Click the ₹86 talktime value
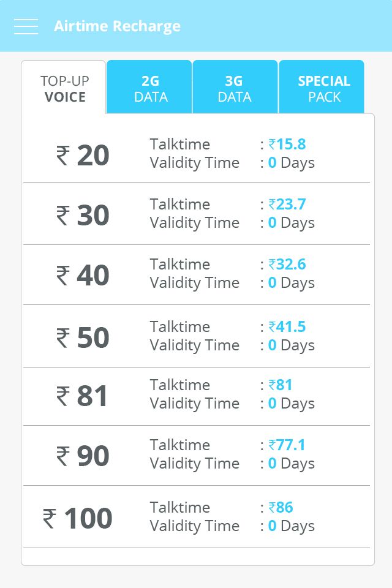 (281, 507)
